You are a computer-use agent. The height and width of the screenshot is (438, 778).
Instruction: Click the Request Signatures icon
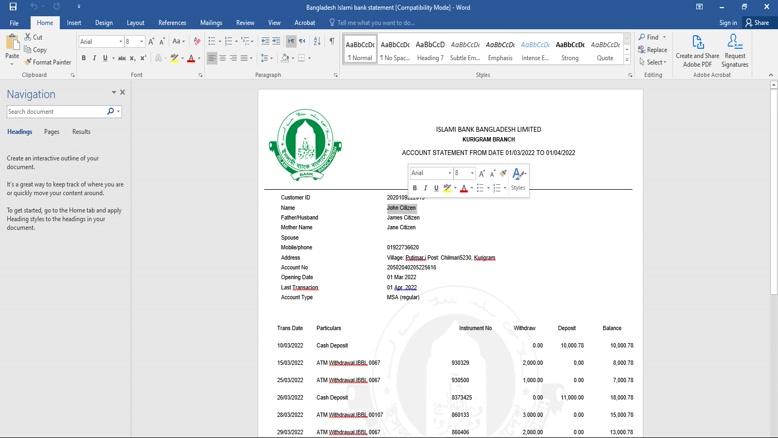pyautogui.click(x=735, y=42)
